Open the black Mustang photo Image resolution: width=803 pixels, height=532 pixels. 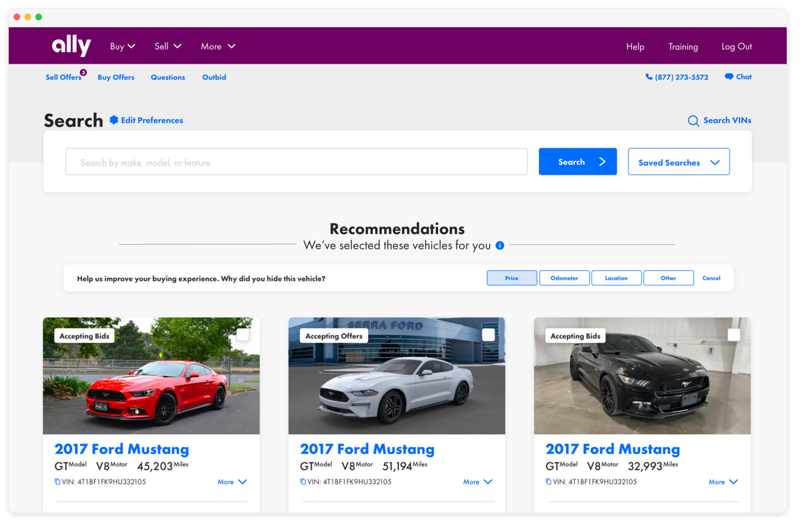tap(642, 376)
